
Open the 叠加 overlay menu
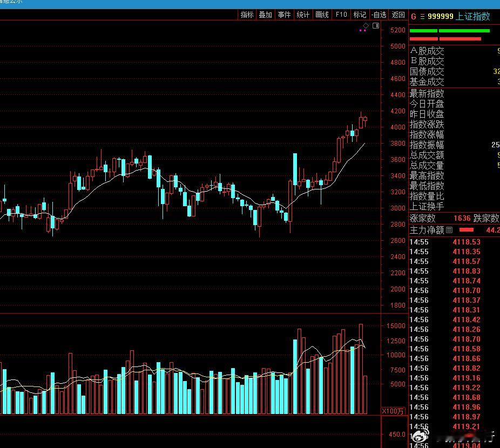pyautogui.click(x=265, y=15)
